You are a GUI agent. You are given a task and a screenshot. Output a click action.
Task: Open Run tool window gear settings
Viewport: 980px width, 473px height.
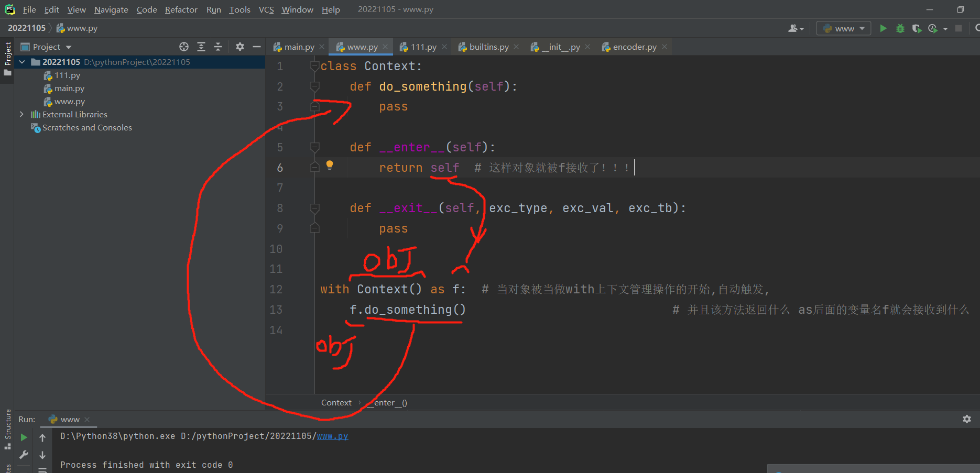click(x=967, y=419)
